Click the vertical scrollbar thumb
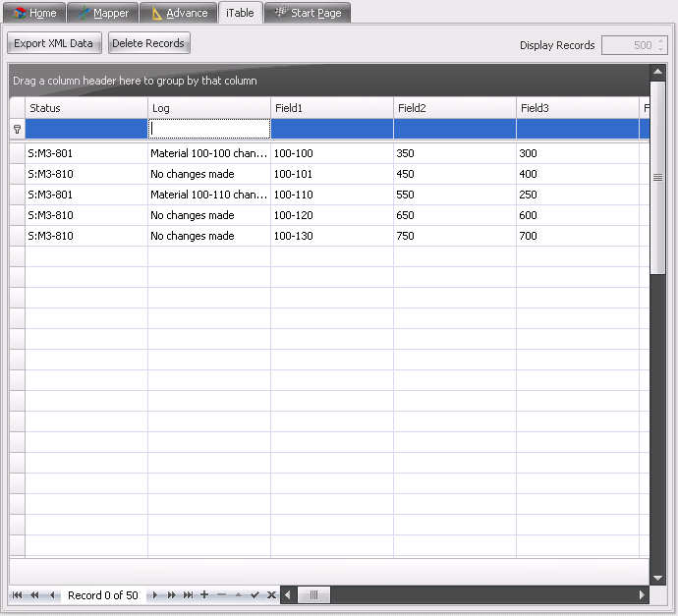 (x=657, y=177)
